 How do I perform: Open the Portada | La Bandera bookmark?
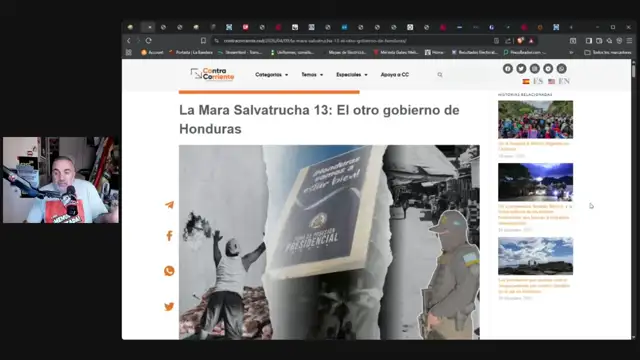pyautogui.click(x=191, y=52)
